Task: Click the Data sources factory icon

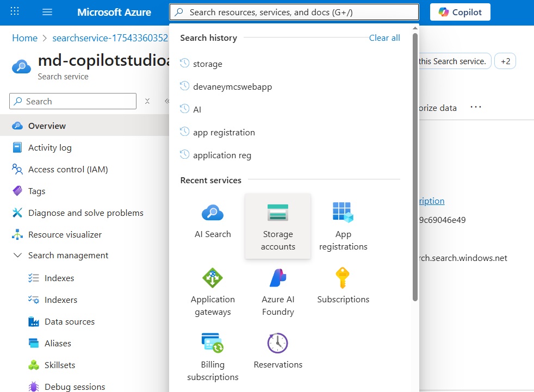Action: tap(33, 321)
